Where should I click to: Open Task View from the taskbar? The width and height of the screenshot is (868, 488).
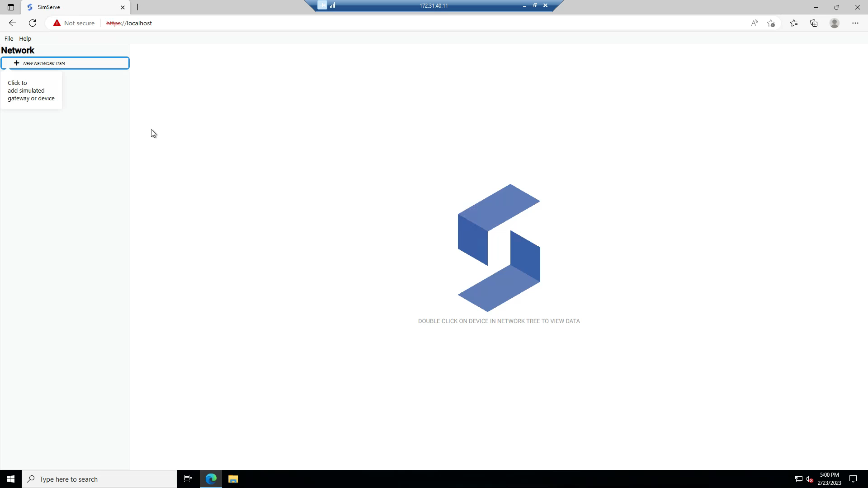(x=188, y=479)
